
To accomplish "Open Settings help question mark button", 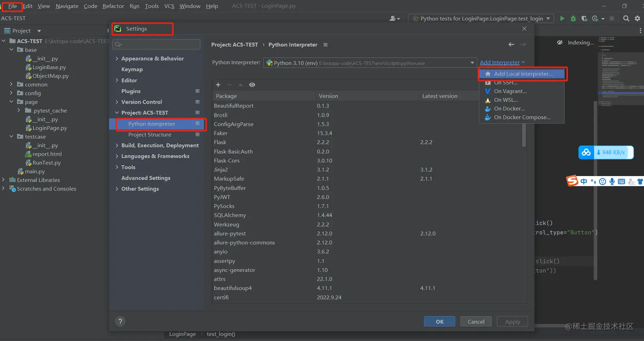I will pyautogui.click(x=120, y=321).
